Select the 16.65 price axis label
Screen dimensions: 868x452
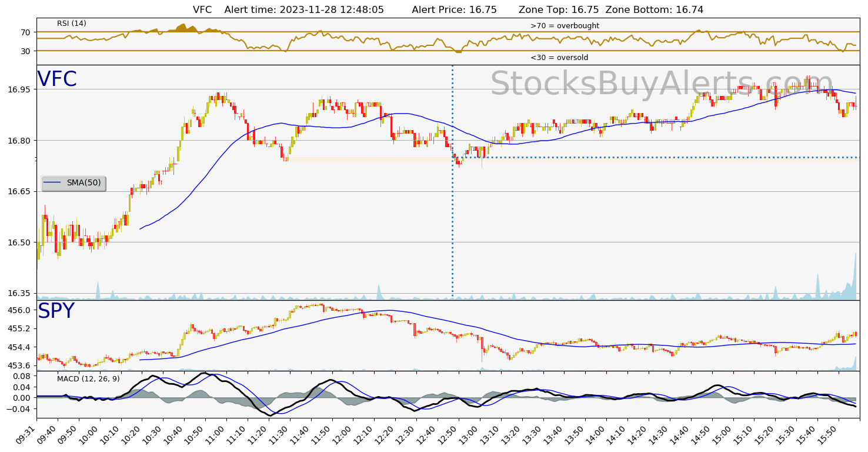pyautogui.click(x=20, y=191)
